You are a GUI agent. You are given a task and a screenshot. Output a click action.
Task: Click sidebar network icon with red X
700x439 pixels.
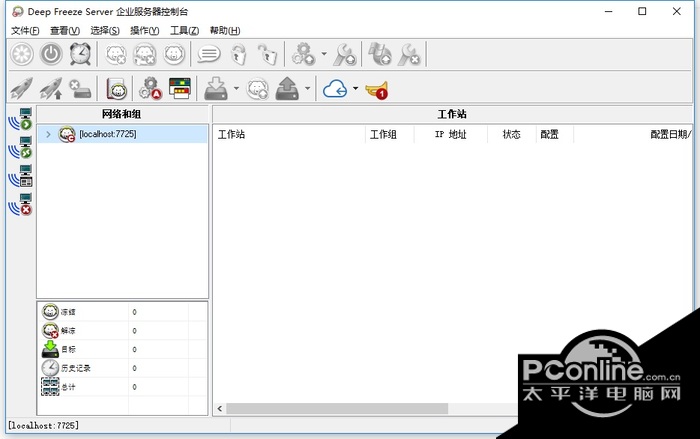point(21,205)
